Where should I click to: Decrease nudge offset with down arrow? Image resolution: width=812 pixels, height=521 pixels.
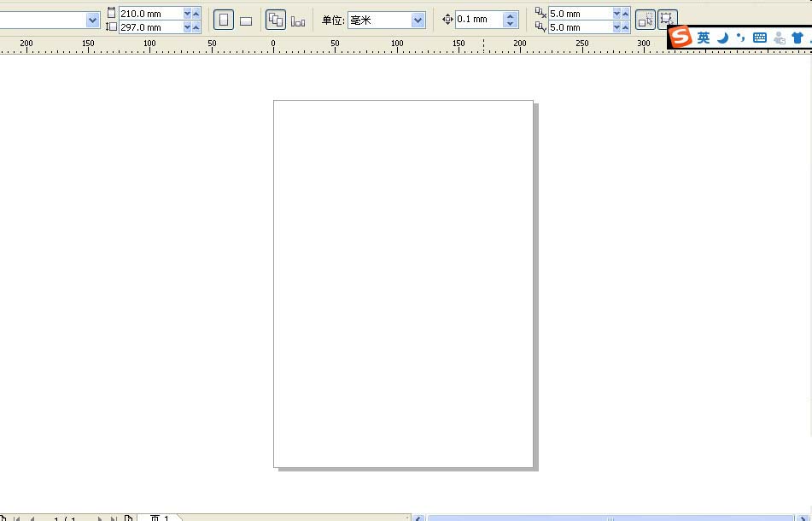pos(510,23)
